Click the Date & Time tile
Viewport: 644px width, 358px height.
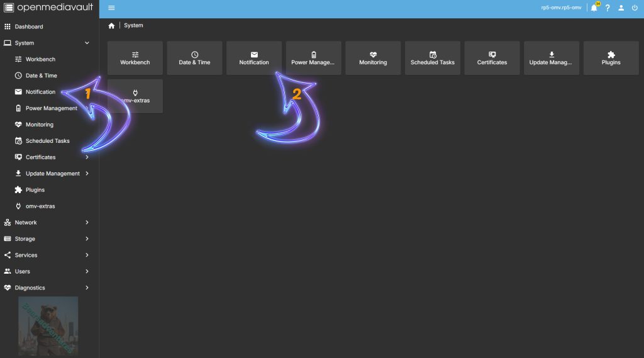click(x=194, y=59)
